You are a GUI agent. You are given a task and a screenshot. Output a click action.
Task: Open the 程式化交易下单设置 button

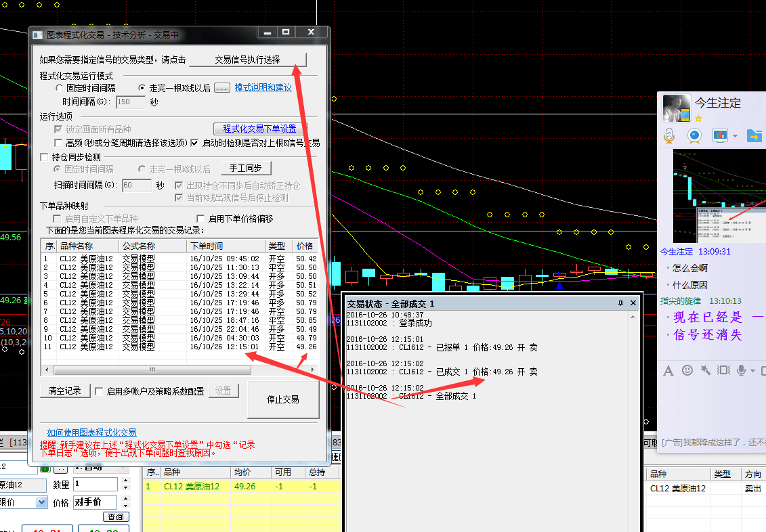(259, 129)
